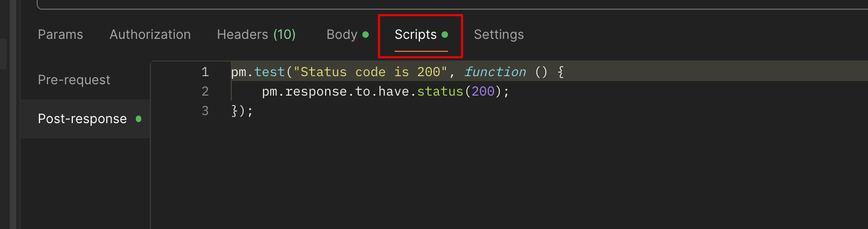Open the request Settings tab
Screen dimensions: 868x229
coord(499,35)
